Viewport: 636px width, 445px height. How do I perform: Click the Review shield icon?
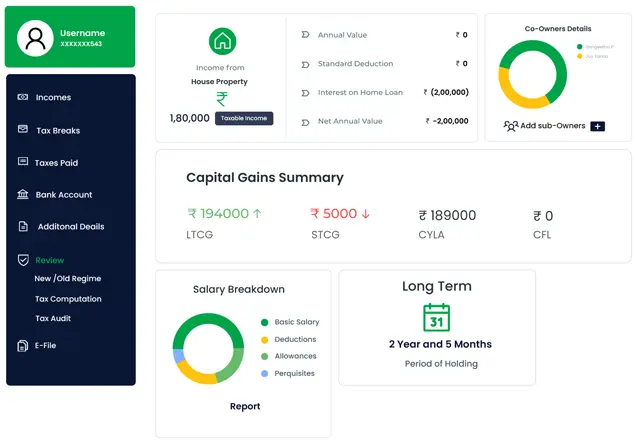pyautogui.click(x=22, y=260)
